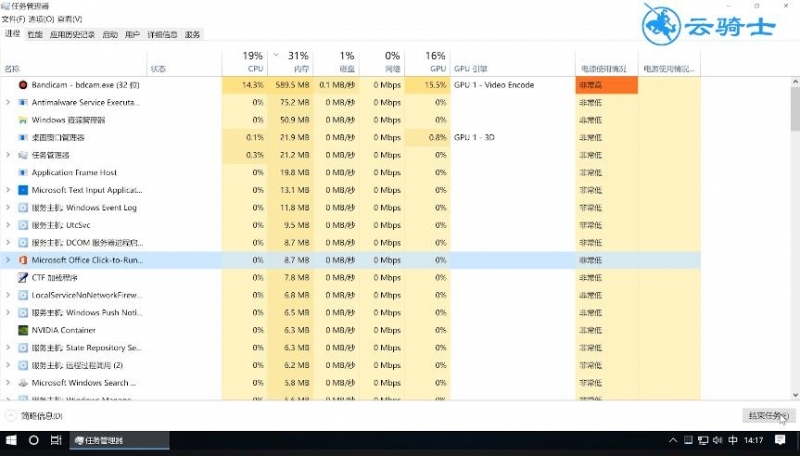
Task: Open Cortana search circle on taskbar
Action: pyautogui.click(x=34, y=440)
